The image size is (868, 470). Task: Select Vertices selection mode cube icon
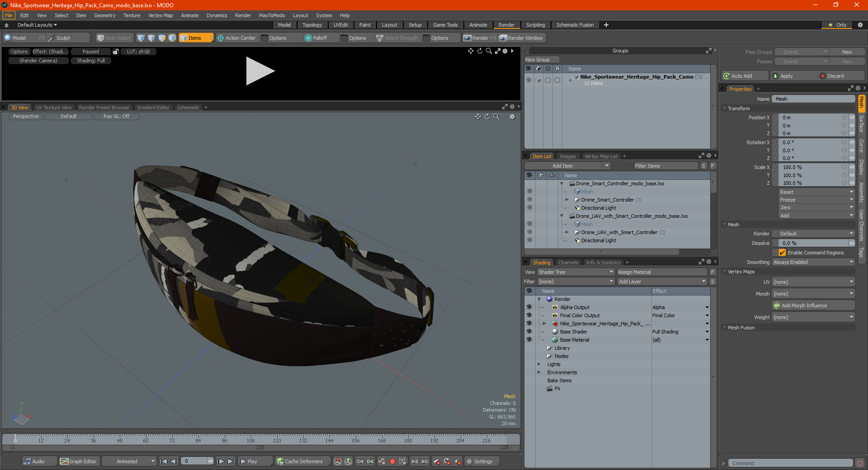click(141, 38)
